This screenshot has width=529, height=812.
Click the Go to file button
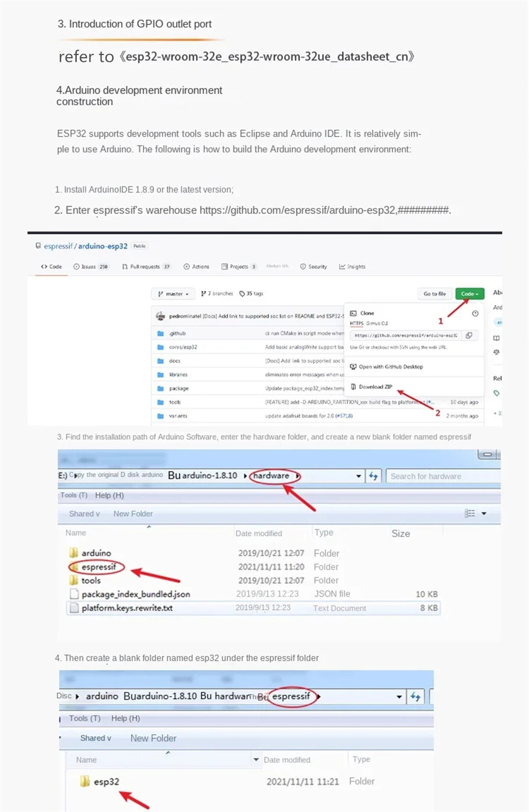(435, 294)
